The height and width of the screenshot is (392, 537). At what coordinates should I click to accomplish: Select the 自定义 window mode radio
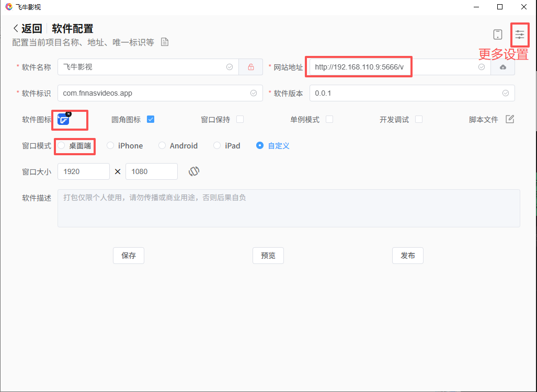point(260,145)
